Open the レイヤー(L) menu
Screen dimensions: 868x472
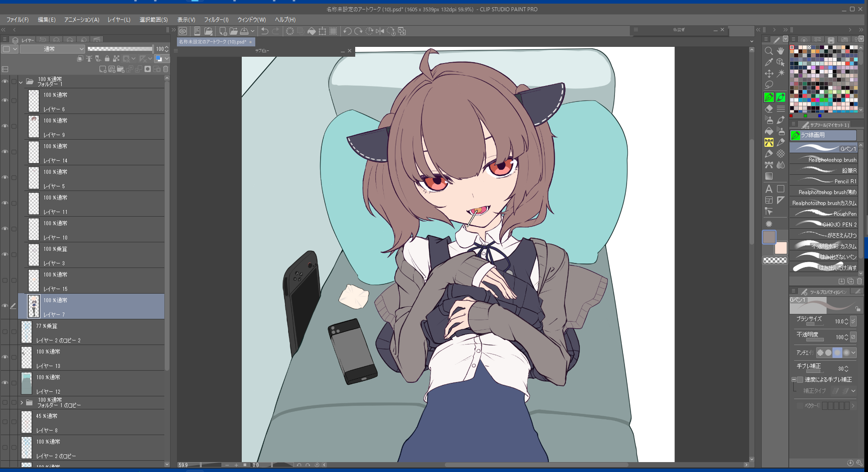pos(119,20)
